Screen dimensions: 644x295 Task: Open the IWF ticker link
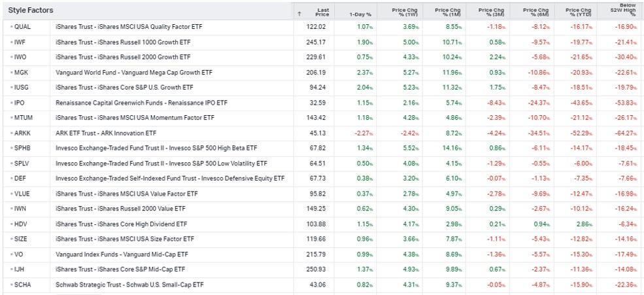click(x=20, y=42)
